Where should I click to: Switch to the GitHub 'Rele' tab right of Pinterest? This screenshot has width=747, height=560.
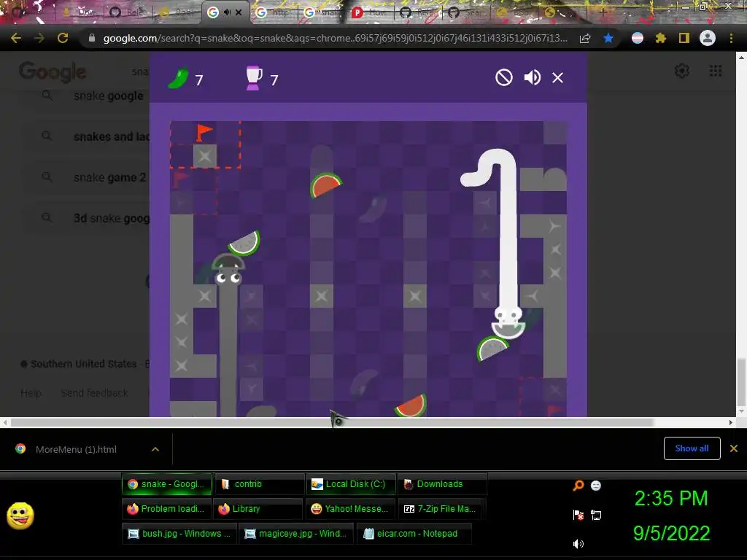pos(417,12)
